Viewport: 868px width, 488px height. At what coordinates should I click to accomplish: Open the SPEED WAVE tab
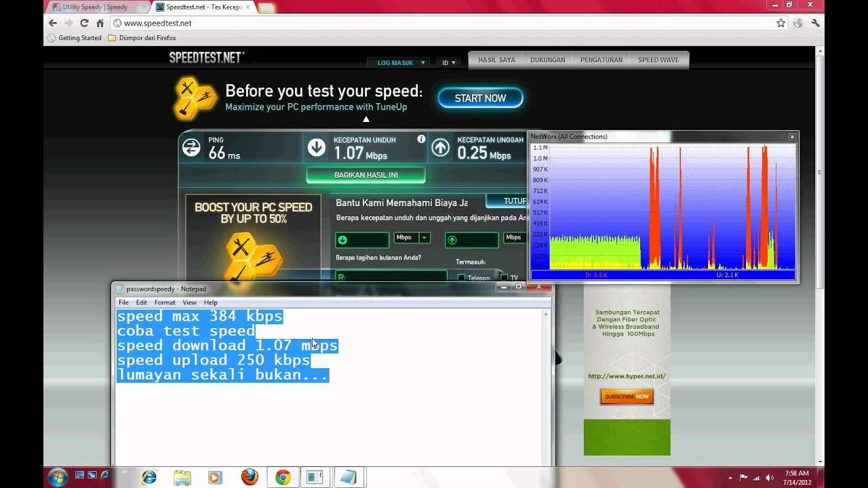pyautogui.click(x=658, y=60)
